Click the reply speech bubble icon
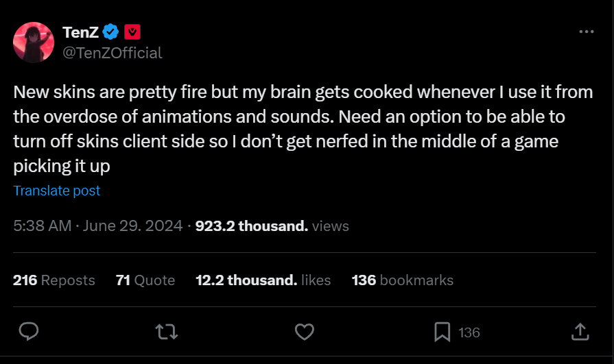The image size is (614, 364). (28, 332)
